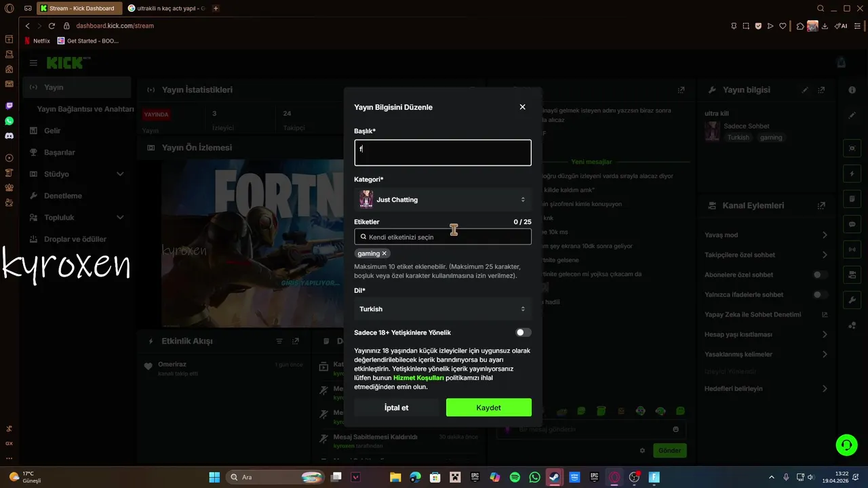Open the Netflix bookmark
868x488 pixels.
[37, 41]
